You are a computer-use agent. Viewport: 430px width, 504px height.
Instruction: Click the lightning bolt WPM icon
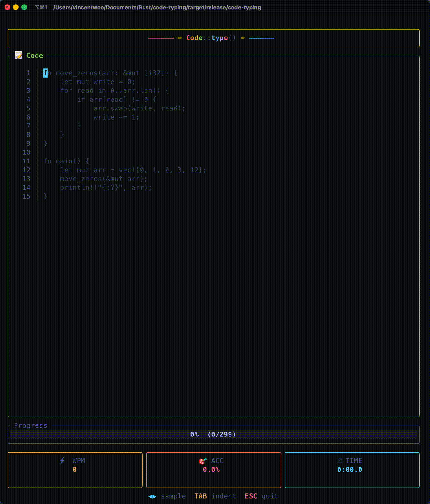pos(62,461)
